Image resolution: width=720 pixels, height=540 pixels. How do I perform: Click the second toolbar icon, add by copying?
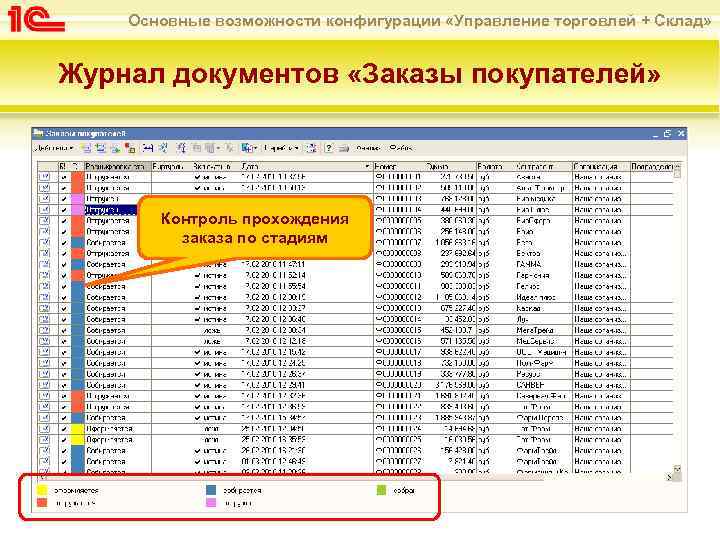click(101, 148)
